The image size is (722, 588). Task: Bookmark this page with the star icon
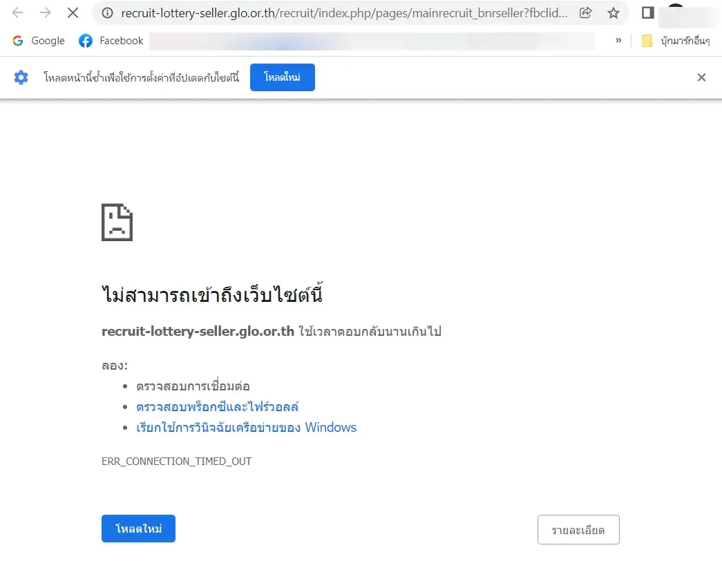613,13
